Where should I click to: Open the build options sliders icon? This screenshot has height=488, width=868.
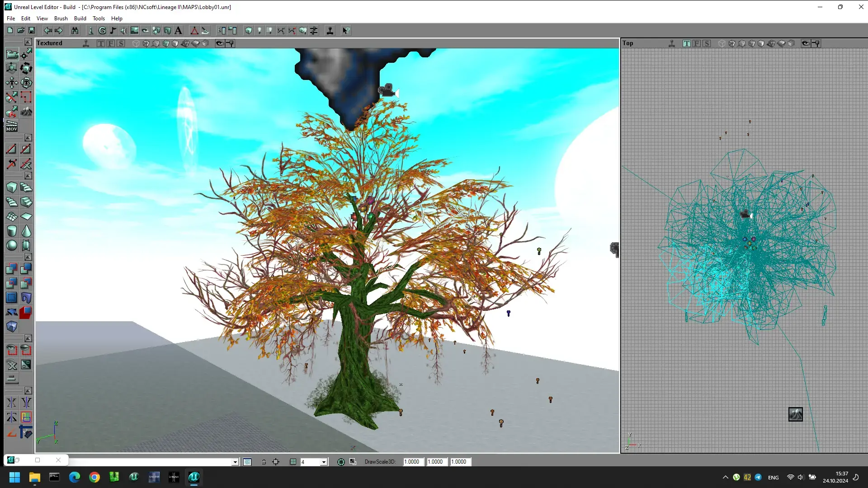[x=314, y=30]
